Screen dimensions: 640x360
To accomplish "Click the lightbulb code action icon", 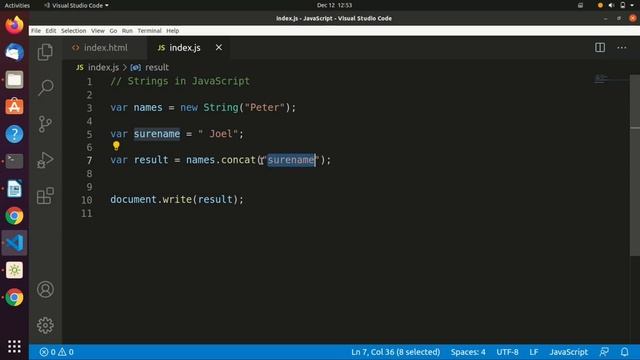I will click(116, 146).
